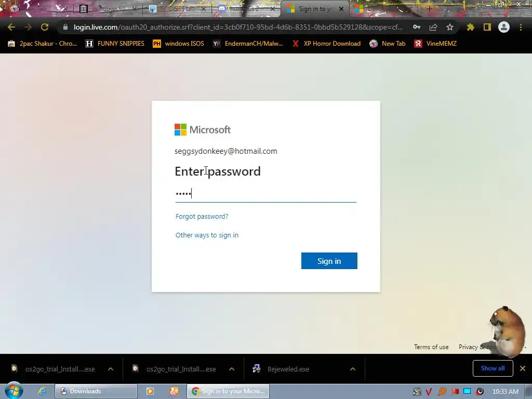Screen dimensions: 532x399
Task: Open the Terms of use link
Action: (x=431, y=347)
